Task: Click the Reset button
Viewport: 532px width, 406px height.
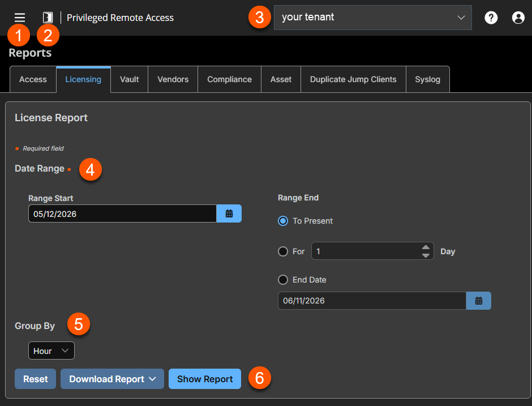Action: point(35,379)
